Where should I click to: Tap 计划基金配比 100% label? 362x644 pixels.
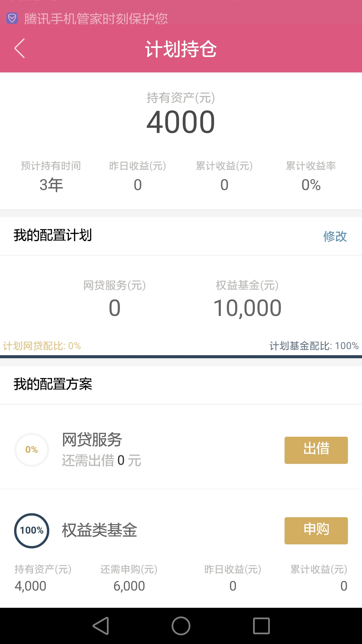coord(314,346)
